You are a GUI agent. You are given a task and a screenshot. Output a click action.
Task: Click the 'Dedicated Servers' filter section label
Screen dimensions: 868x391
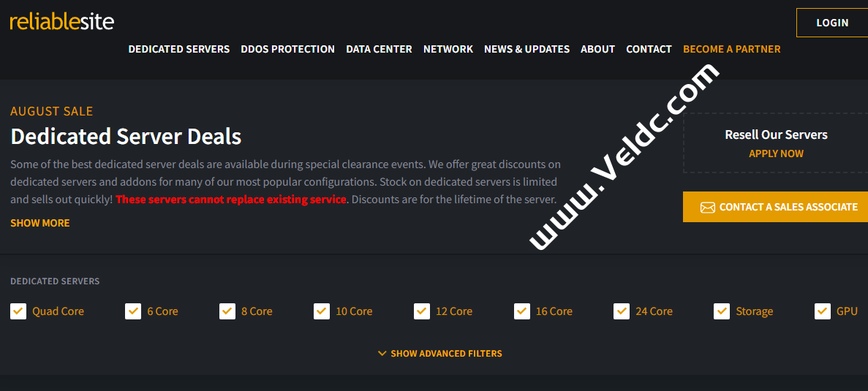pyautogui.click(x=55, y=281)
